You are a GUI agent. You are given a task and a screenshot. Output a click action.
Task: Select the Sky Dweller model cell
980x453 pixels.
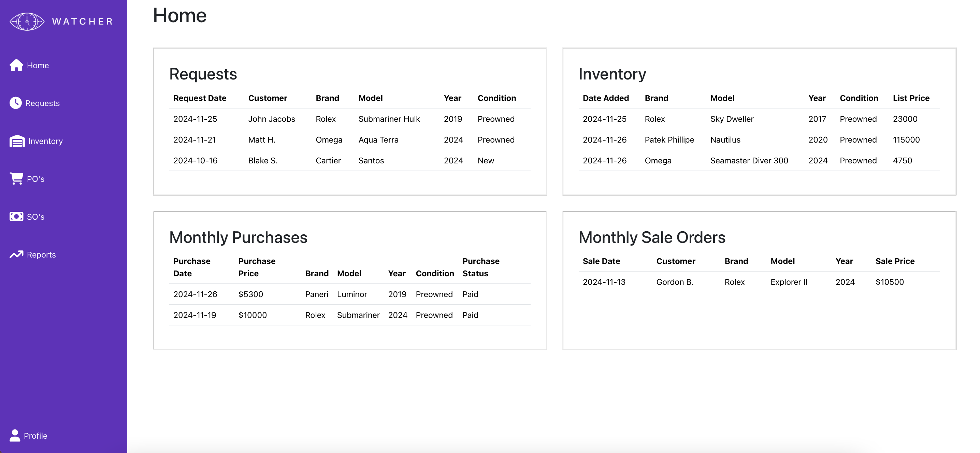732,119
